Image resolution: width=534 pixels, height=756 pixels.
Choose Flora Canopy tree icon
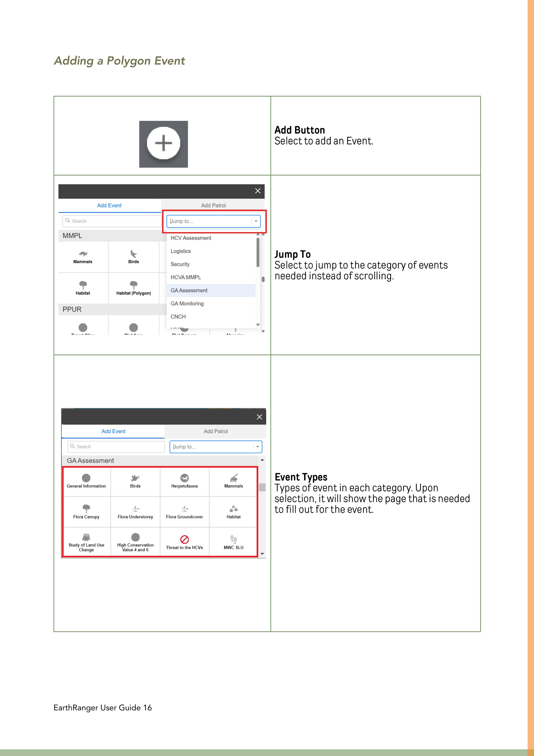click(86, 509)
